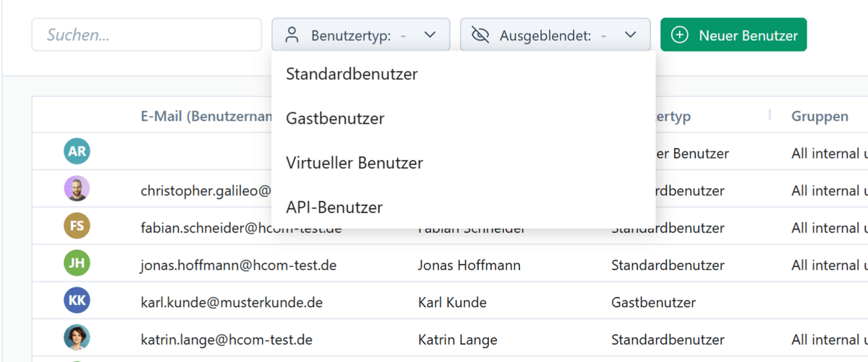868x362 pixels.
Task: Click the KK avatar for Karl Kunde
Action: coord(77,301)
